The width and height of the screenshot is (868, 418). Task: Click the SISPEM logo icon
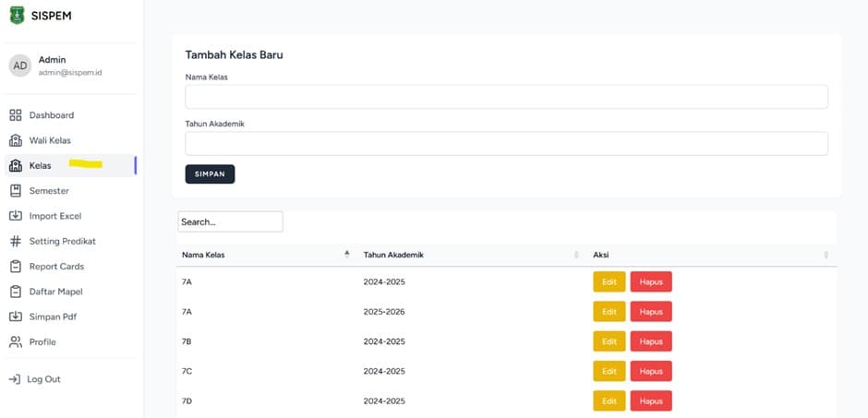[x=17, y=16]
